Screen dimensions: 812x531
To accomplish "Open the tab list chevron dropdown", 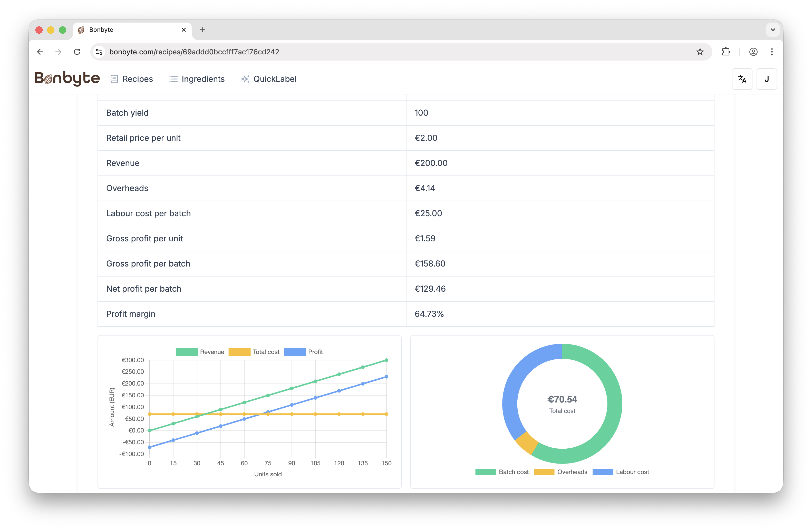I will point(773,30).
